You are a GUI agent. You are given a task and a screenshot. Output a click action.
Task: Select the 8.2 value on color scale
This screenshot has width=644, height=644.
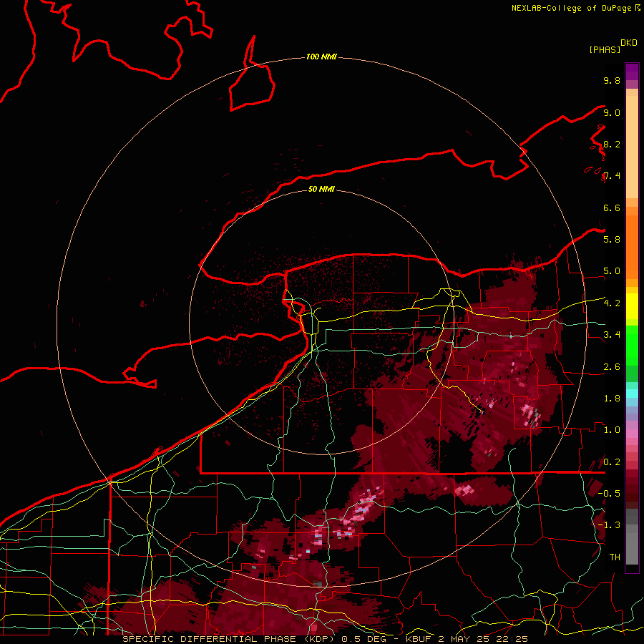pyautogui.click(x=612, y=144)
